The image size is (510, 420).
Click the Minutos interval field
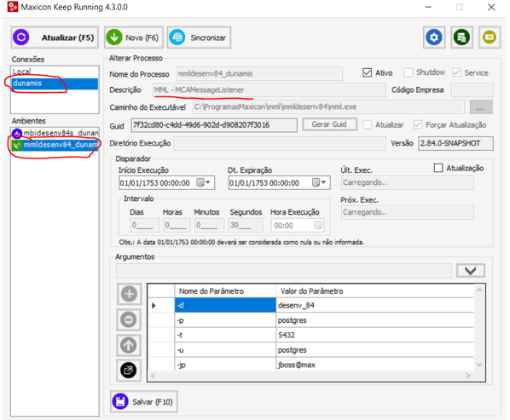tap(209, 225)
